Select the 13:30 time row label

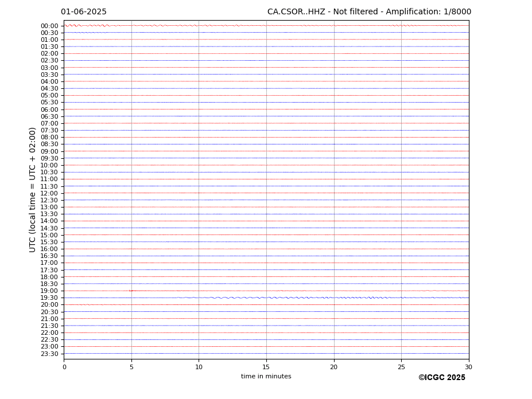coord(49,214)
